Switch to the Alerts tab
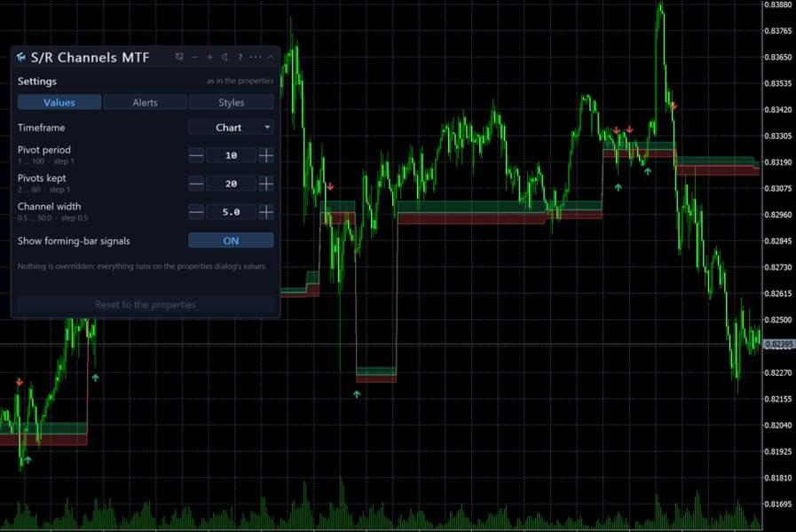Screen dimensions: 796x532 (x=146, y=103)
